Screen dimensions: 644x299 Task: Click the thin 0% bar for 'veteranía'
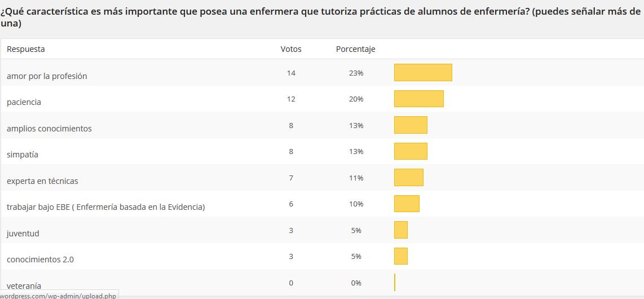tap(395, 283)
